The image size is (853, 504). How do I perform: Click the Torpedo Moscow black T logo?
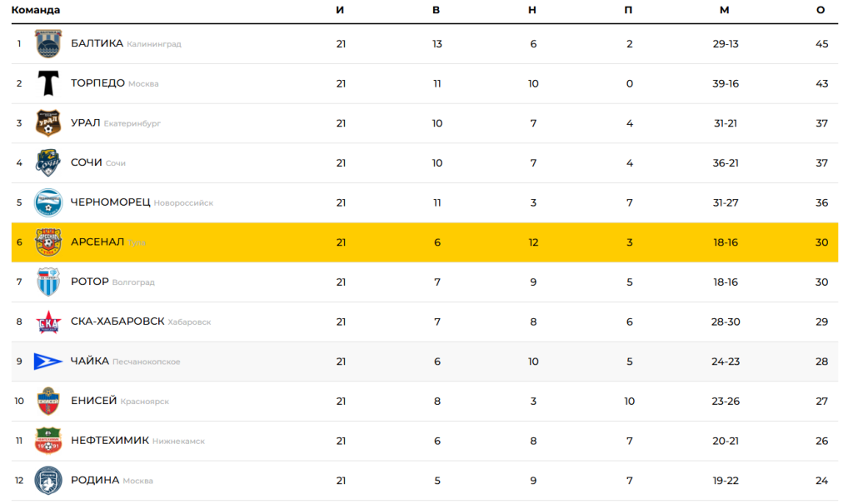[48, 83]
